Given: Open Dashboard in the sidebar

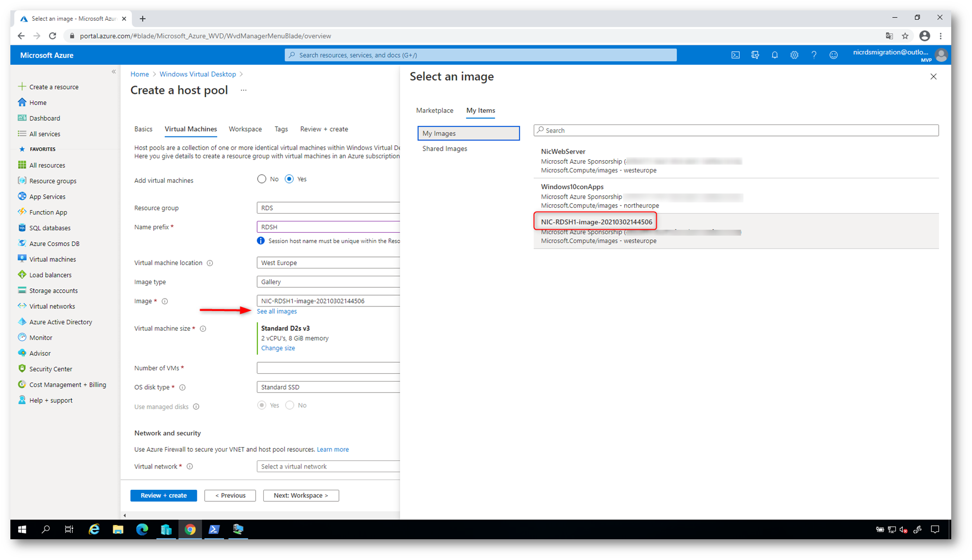Looking at the screenshot, I should tap(45, 118).
